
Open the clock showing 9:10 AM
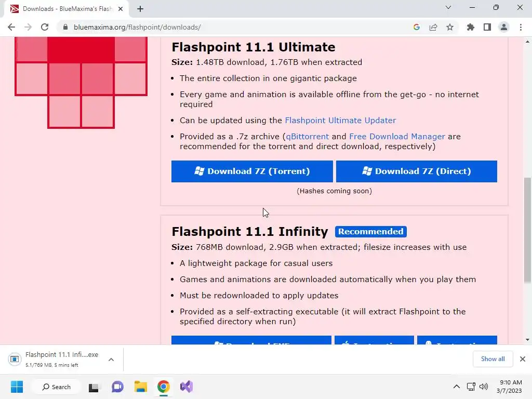click(509, 387)
